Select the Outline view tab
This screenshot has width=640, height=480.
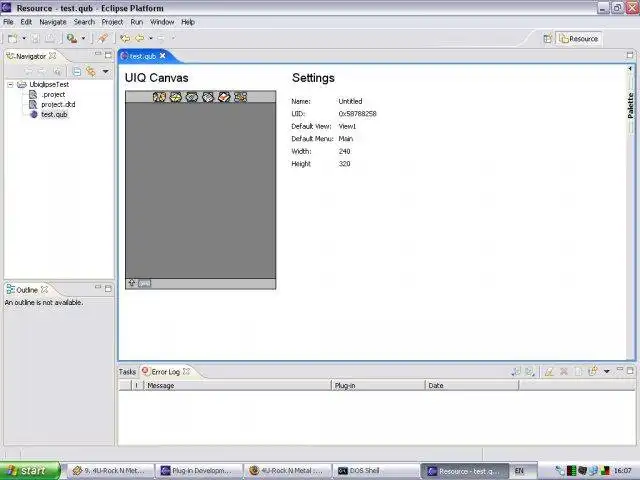click(x=27, y=290)
